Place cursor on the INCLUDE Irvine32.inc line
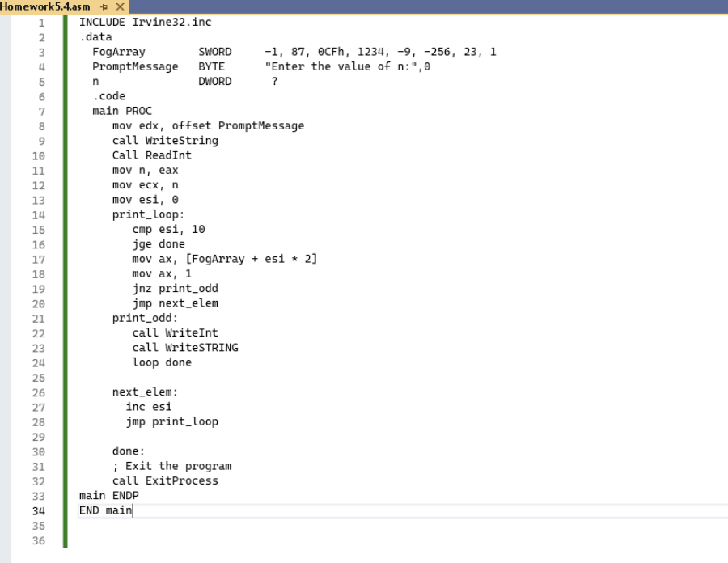This screenshot has height=563, width=728. pos(146,22)
